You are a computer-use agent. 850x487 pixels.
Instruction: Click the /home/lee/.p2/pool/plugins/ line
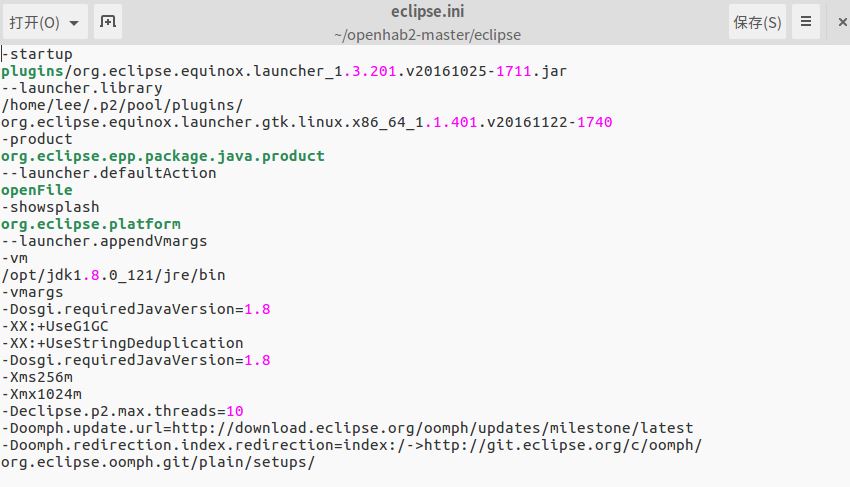(123, 105)
